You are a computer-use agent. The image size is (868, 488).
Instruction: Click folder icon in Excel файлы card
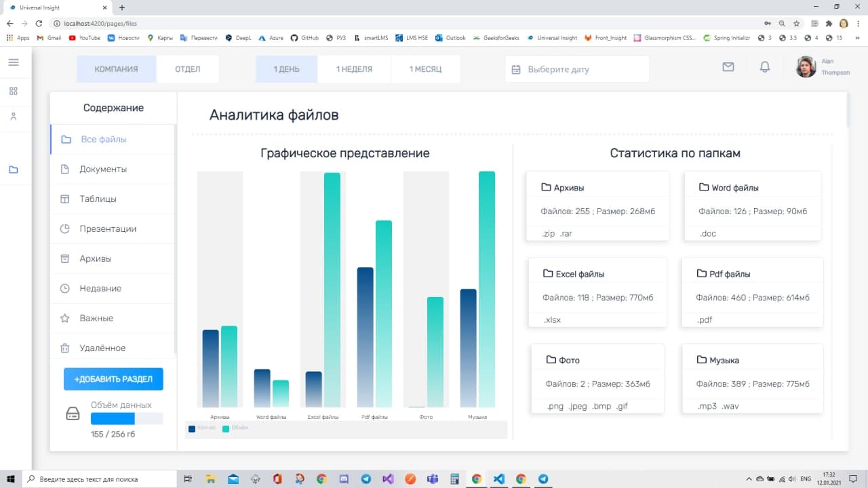coord(548,274)
